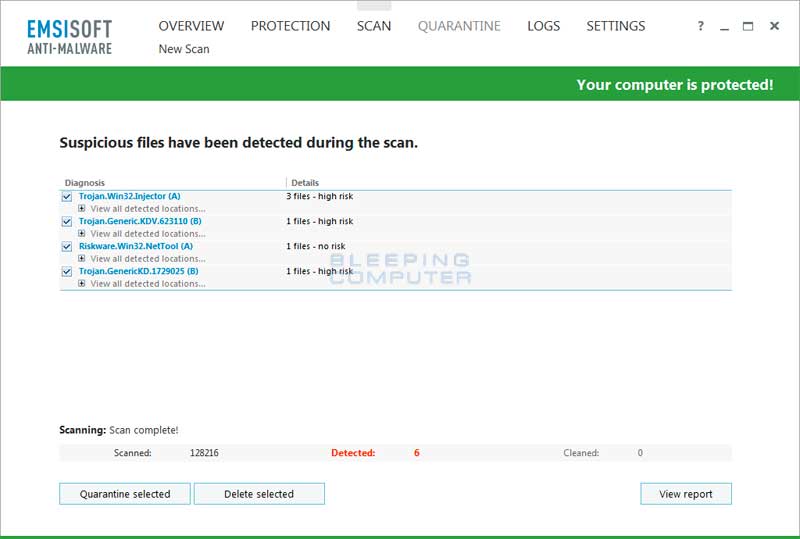Click the View report button

coord(686,494)
